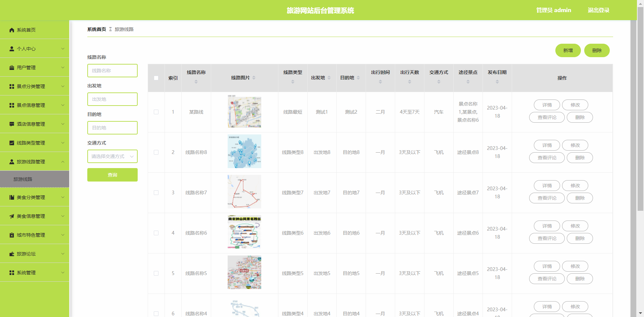Click 退出登录 in the header
644x317 pixels.
click(x=598, y=10)
